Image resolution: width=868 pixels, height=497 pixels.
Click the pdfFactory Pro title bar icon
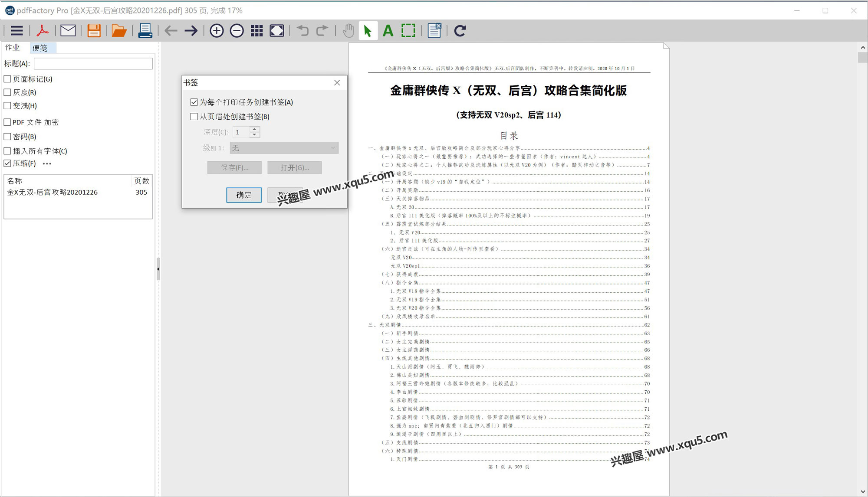10,10
